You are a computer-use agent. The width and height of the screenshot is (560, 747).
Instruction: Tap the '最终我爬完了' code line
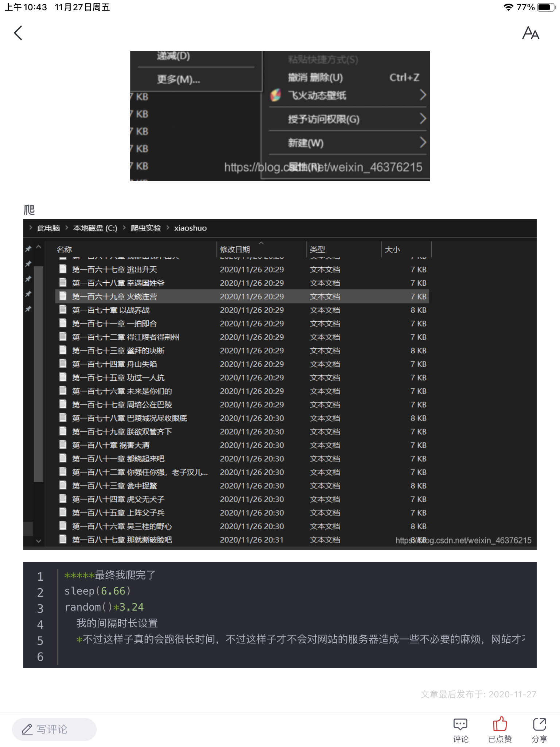pos(110,575)
